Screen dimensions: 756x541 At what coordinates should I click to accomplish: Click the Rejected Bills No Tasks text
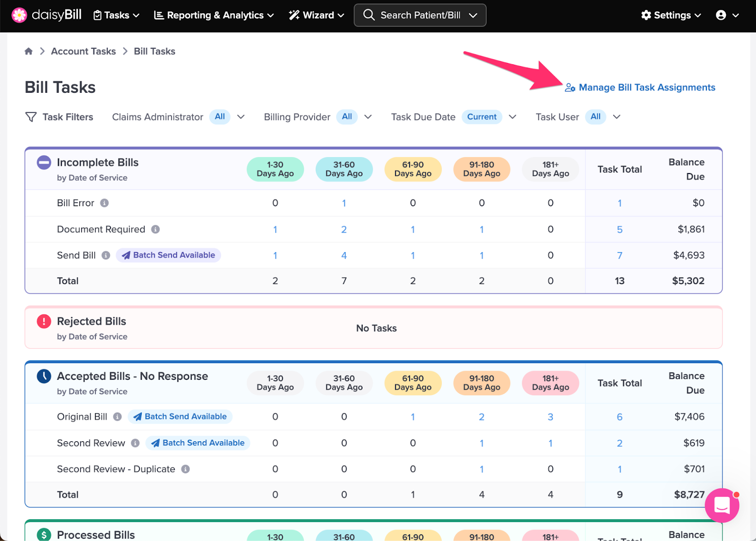[377, 328]
